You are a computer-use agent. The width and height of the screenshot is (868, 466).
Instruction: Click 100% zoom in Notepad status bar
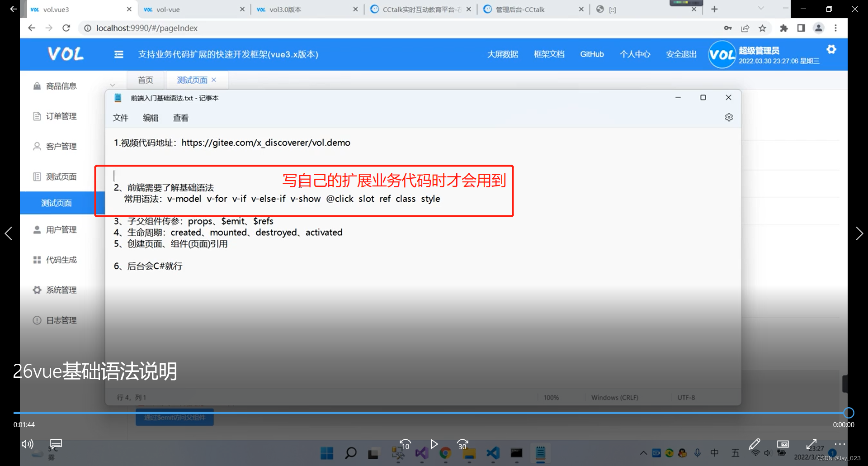coord(551,398)
